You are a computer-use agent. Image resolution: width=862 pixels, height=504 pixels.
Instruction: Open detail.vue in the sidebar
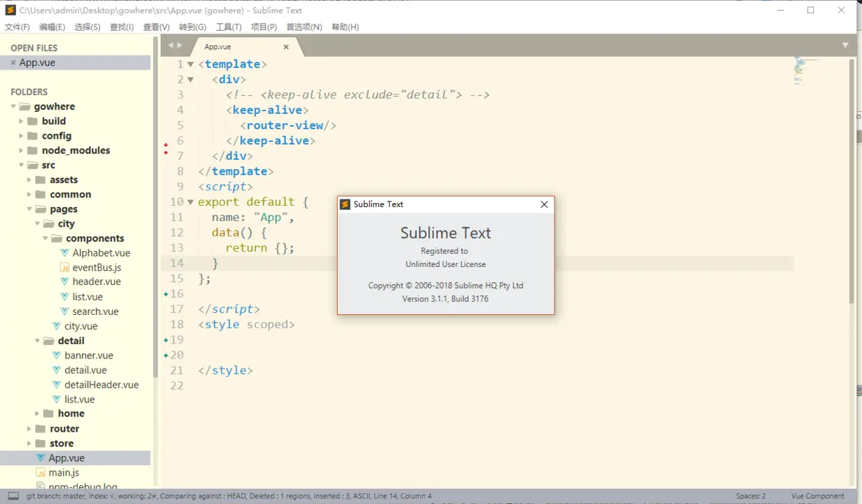(86, 370)
